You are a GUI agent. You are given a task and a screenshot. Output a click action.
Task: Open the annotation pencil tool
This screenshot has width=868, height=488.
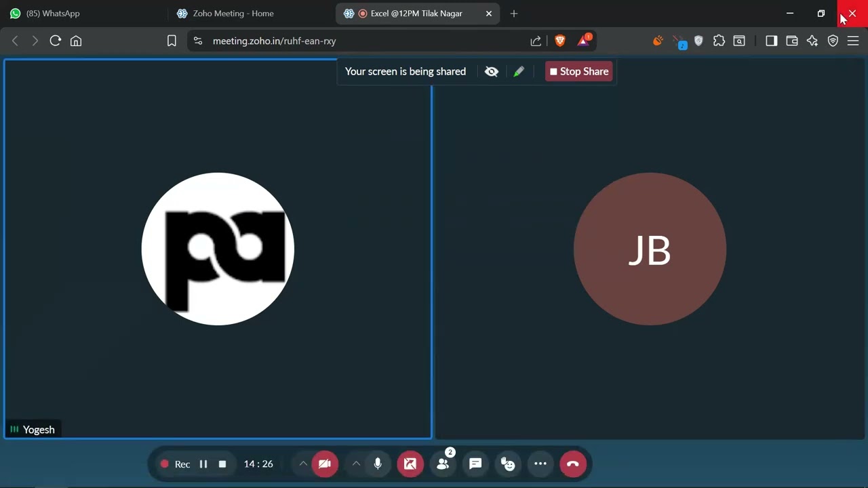click(519, 71)
